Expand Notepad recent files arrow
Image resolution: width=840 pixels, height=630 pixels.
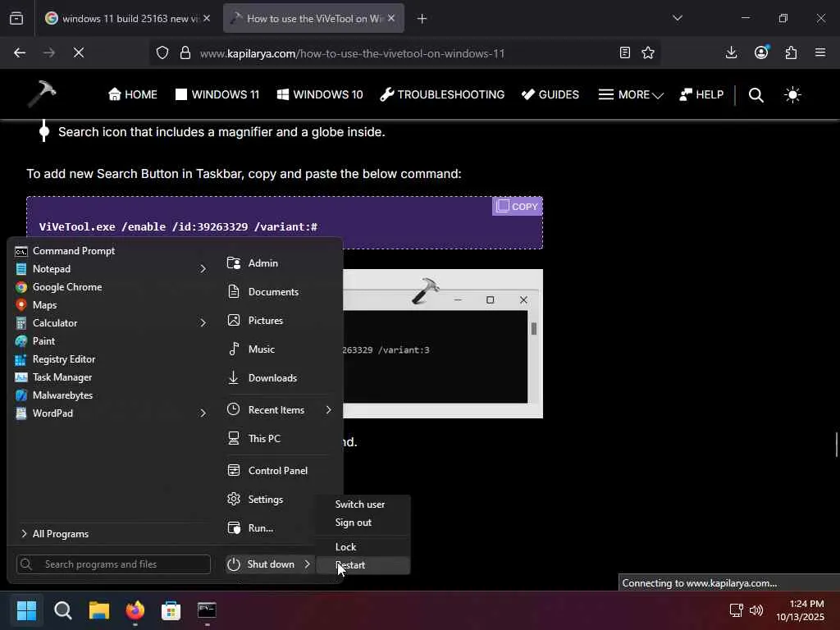pyautogui.click(x=203, y=269)
